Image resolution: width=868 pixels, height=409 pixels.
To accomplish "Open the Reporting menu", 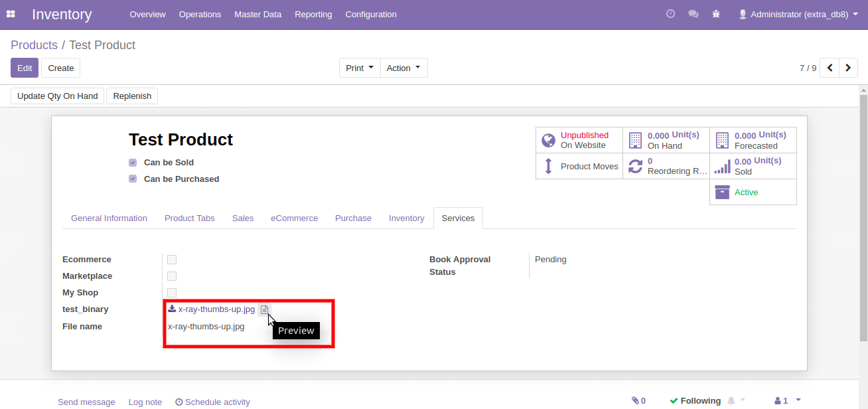I will point(313,14).
